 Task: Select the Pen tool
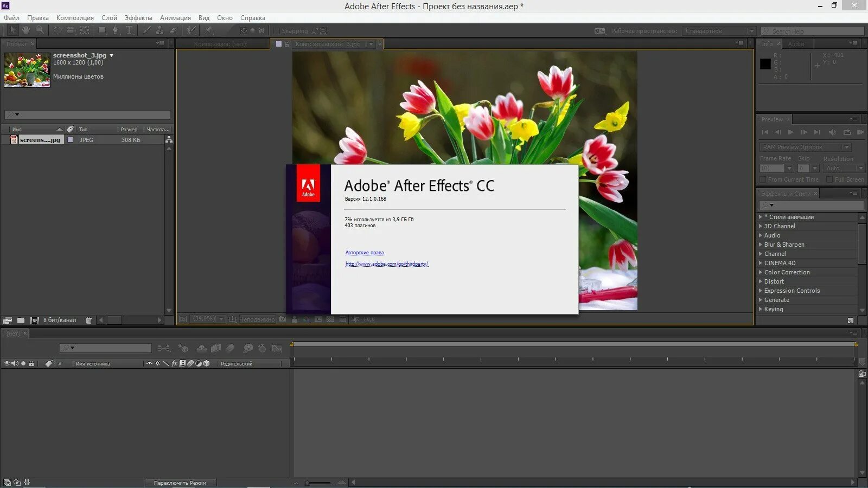(x=115, y=30)
